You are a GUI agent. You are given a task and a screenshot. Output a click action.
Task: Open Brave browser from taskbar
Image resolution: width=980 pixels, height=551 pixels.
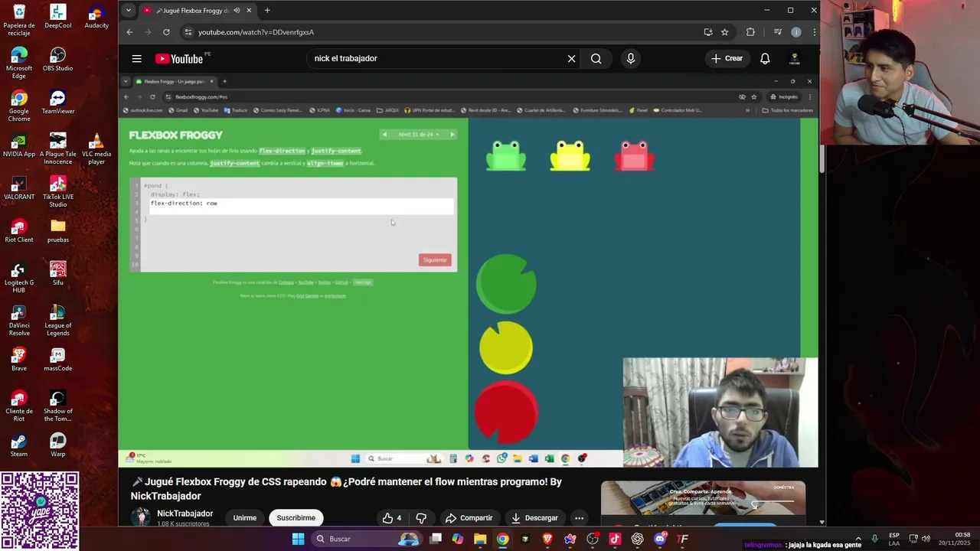click(547, 539)
